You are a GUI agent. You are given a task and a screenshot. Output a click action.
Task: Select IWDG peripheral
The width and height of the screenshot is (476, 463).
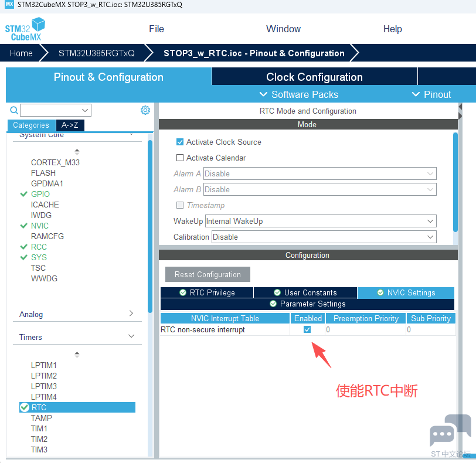[41, 215]
